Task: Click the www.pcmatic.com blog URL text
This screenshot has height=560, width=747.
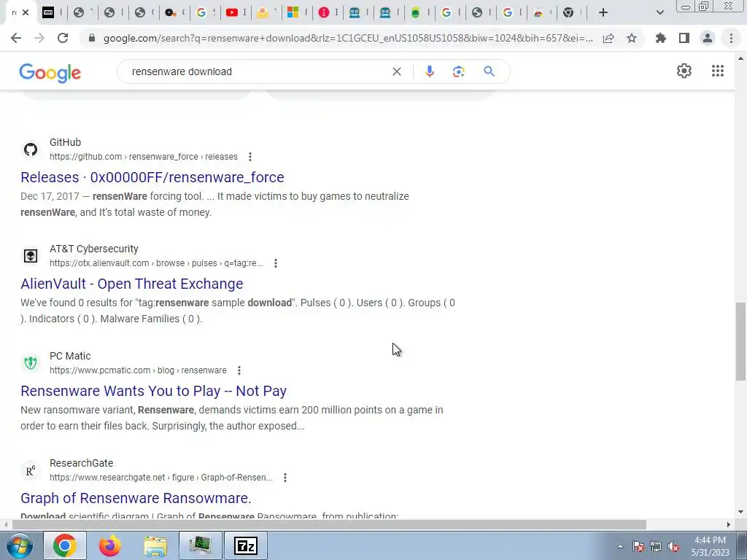Action: coord(138,370)
